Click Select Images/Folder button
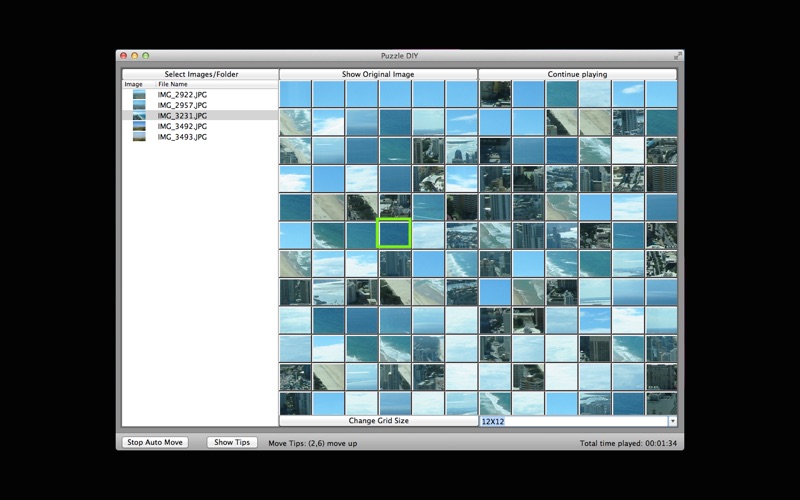 pyautogui.click(x=201, y=74)
